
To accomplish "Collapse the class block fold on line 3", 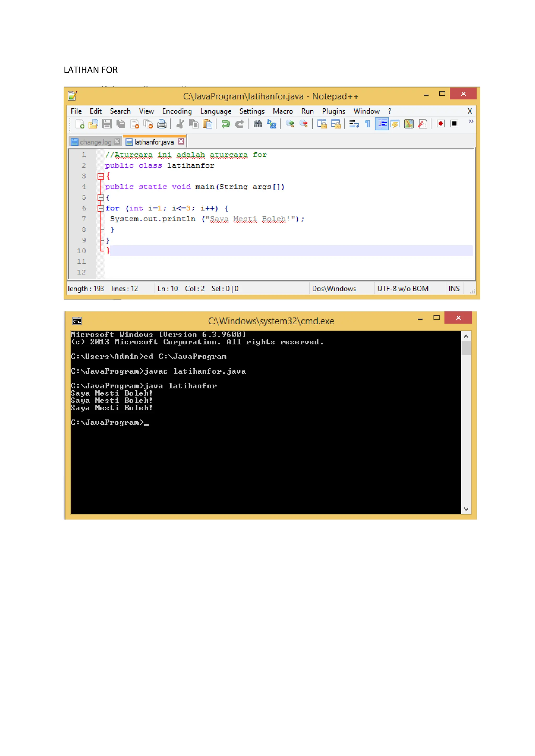I will (x=101, y=176).
